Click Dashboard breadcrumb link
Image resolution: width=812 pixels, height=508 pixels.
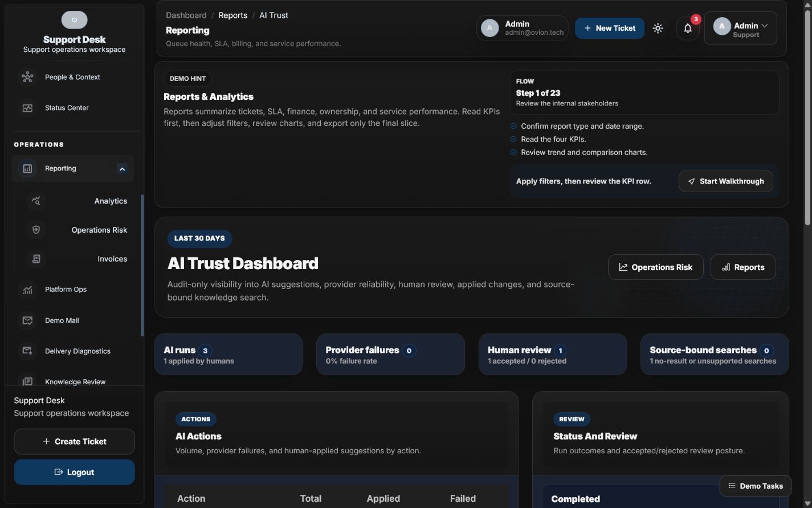186,15
